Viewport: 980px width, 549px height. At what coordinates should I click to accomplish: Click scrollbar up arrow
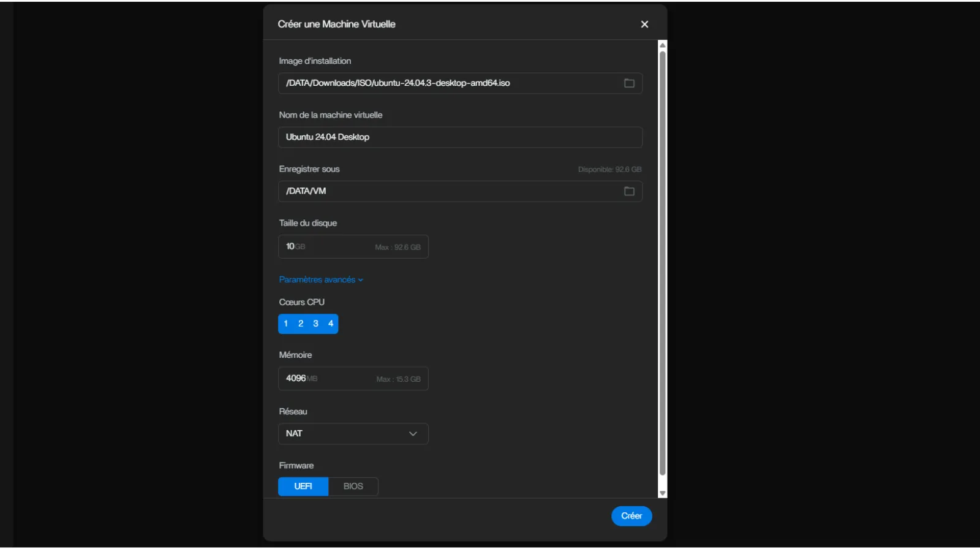pos(662,45)
